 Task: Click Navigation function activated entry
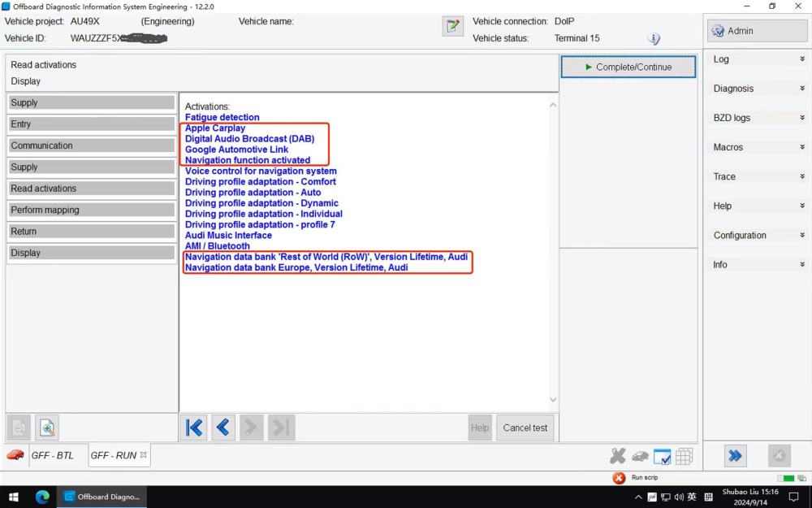[x=248, y=160]
